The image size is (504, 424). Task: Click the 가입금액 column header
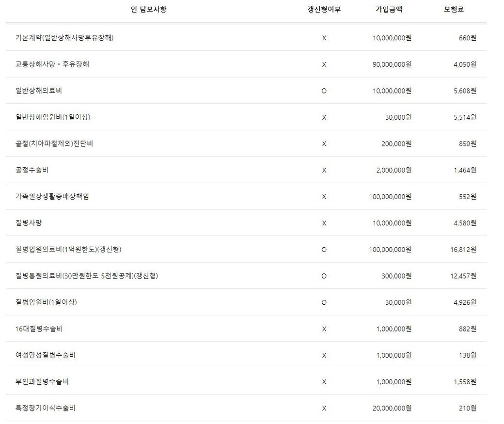[x=389, y=9]
